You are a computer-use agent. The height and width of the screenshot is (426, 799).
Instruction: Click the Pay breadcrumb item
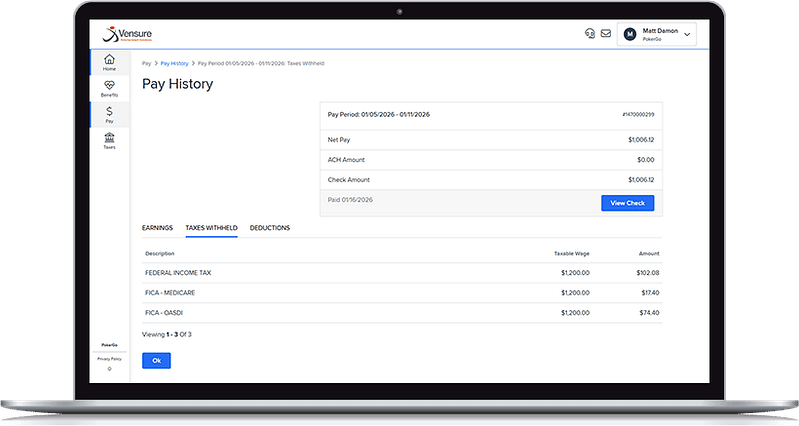(147, 64)
